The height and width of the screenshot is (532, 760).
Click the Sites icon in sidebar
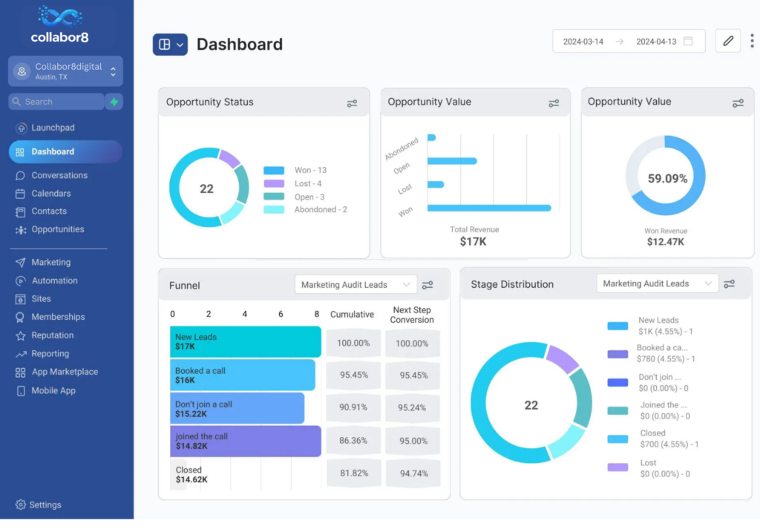(20, 299)
